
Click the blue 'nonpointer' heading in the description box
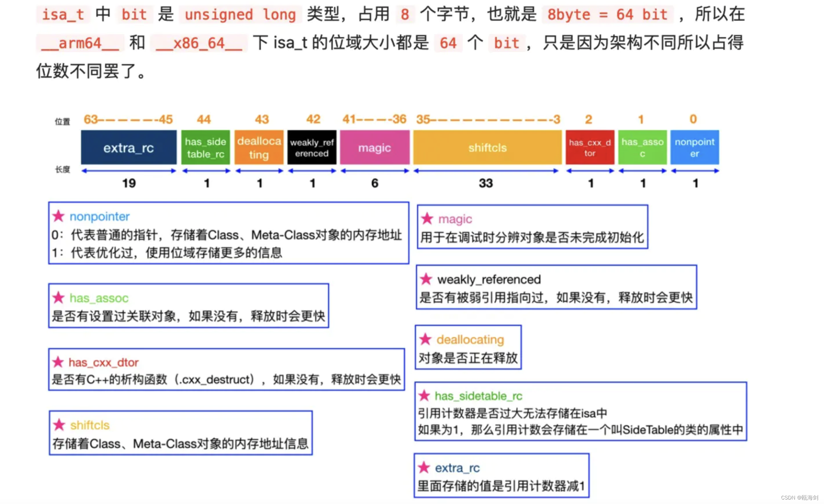pos(99,216)
